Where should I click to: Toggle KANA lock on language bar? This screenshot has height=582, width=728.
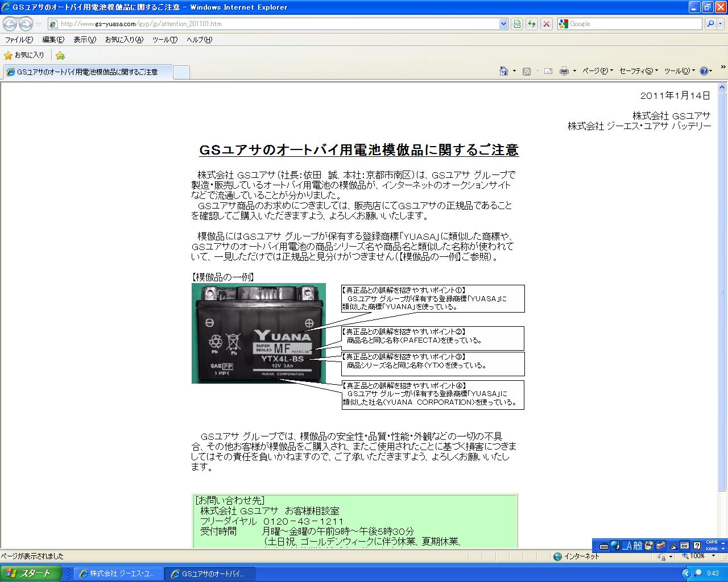tap(712, 549)
